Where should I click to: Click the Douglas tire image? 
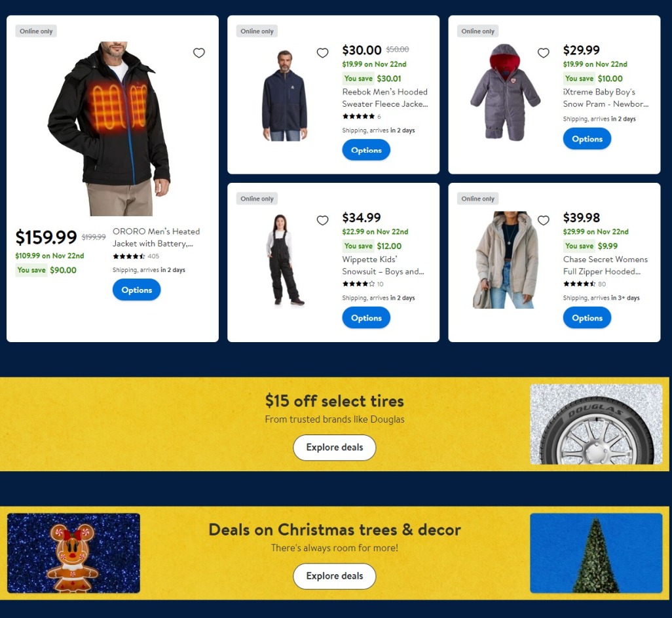[596, 424]
